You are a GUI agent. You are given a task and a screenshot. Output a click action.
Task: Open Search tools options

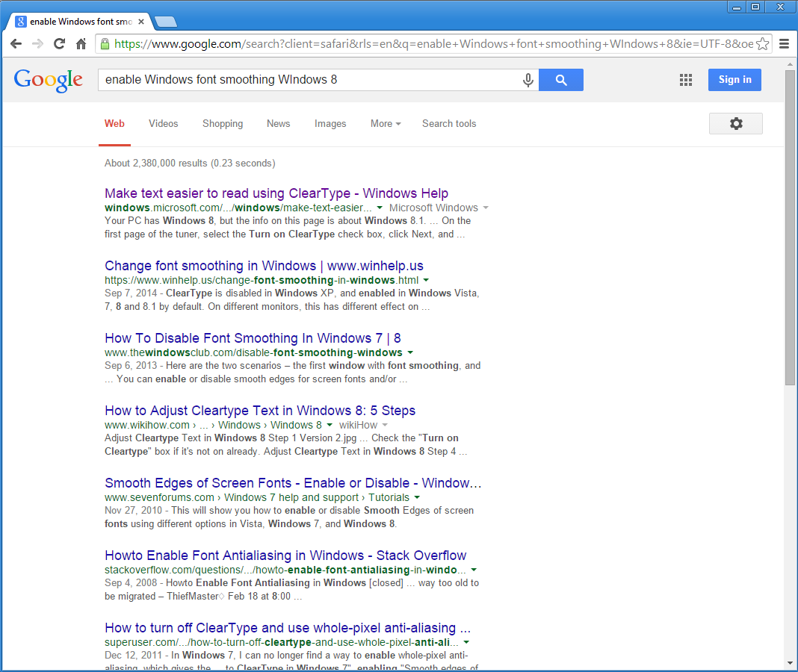point(449,124)
